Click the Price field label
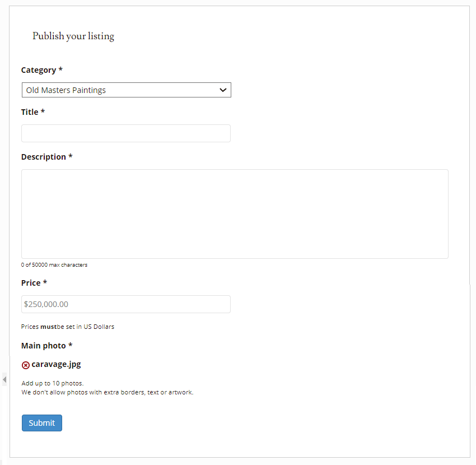Image resolution: width=476 pixels, height=465 pixels. point(34,283)
